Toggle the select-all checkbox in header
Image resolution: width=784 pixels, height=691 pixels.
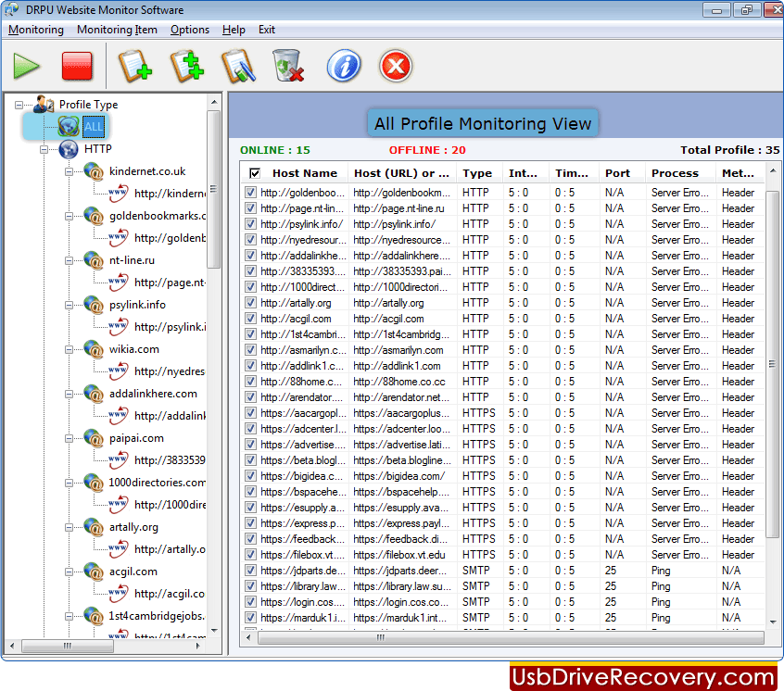pyautogui.click(x=255, y=173)
